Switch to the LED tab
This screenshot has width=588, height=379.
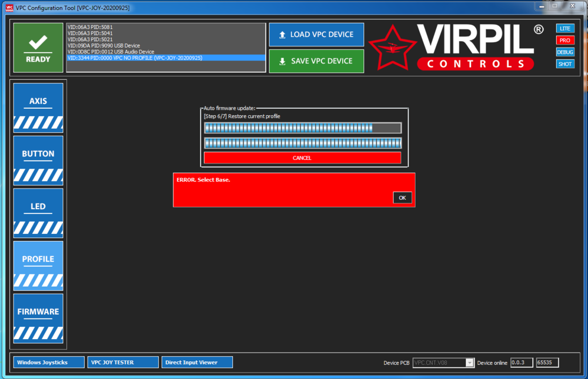pyautogui.click(x=38, y=213)
